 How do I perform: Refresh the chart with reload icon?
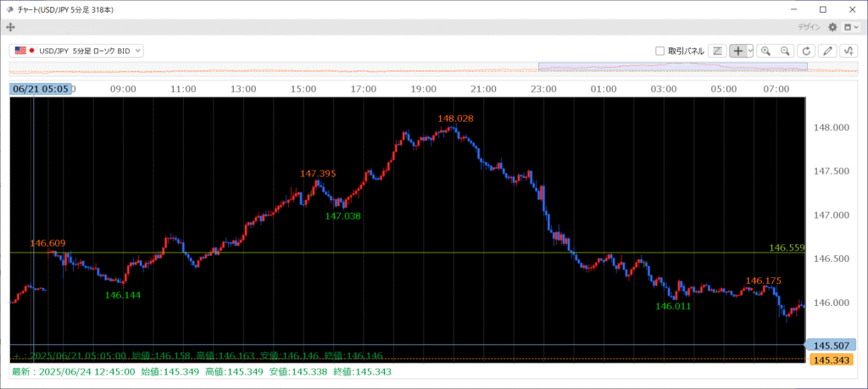pyautogui.click(x=807, y=51)
